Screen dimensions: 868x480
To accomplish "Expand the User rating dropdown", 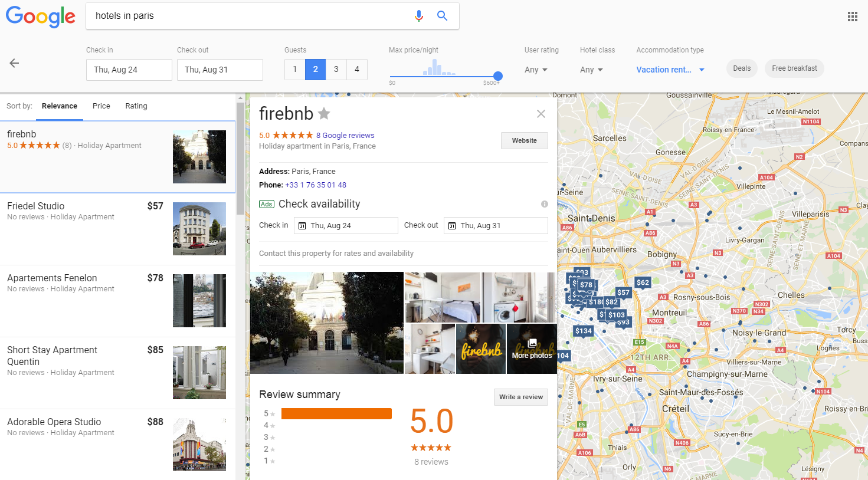I will point(536,70).
